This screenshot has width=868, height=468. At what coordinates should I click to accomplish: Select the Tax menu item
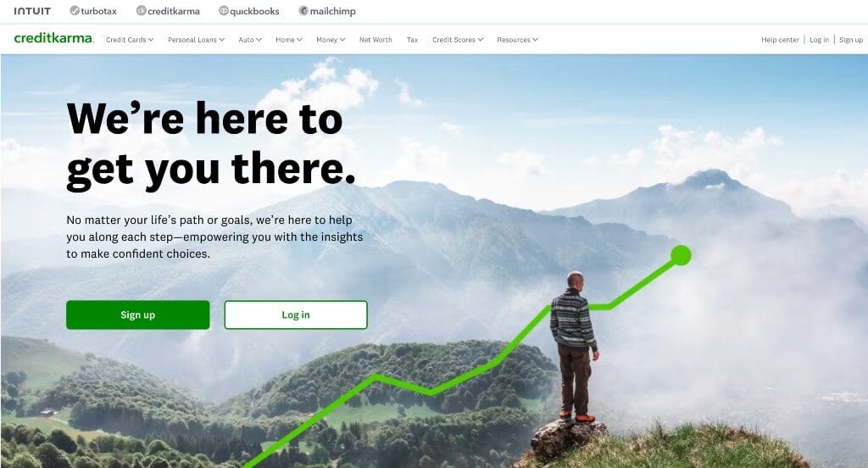coord(413,40)
